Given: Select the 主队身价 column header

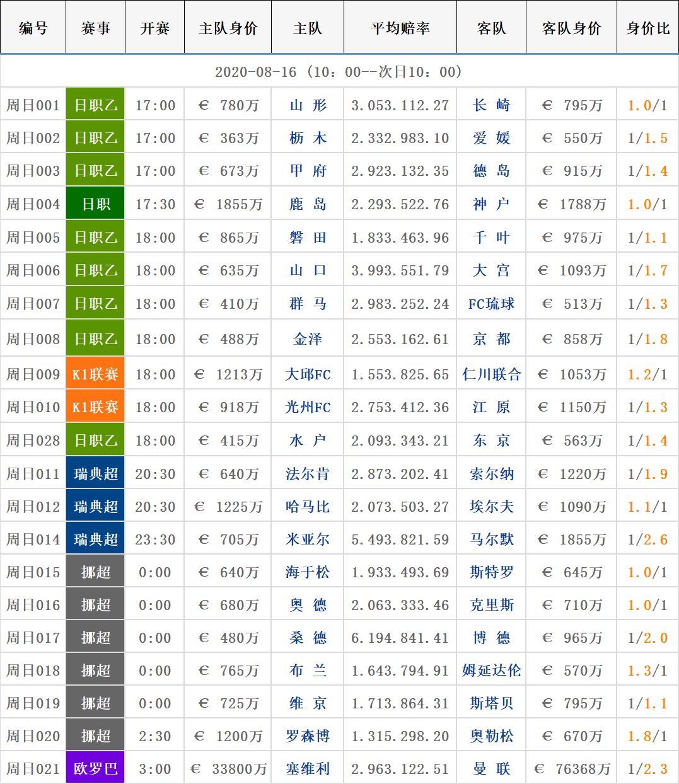Looking at the screenshot, I should click(x=228, y=28).
